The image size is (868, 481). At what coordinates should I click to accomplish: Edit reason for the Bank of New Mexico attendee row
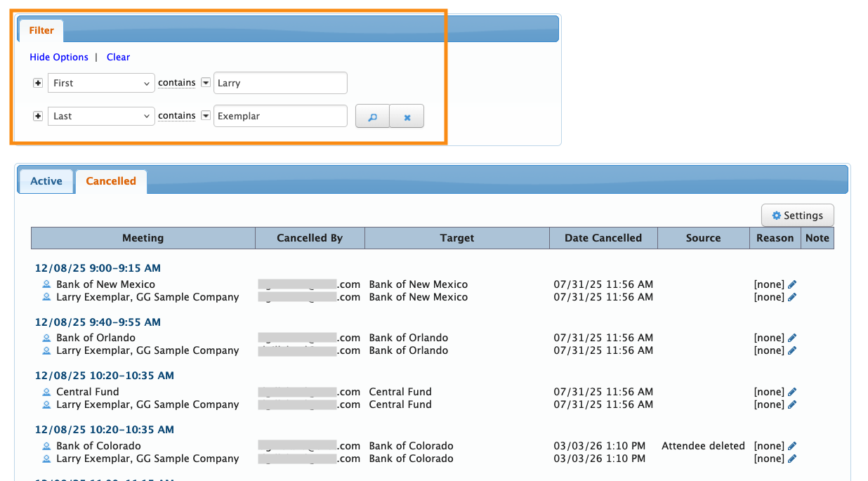click(792, 284)
